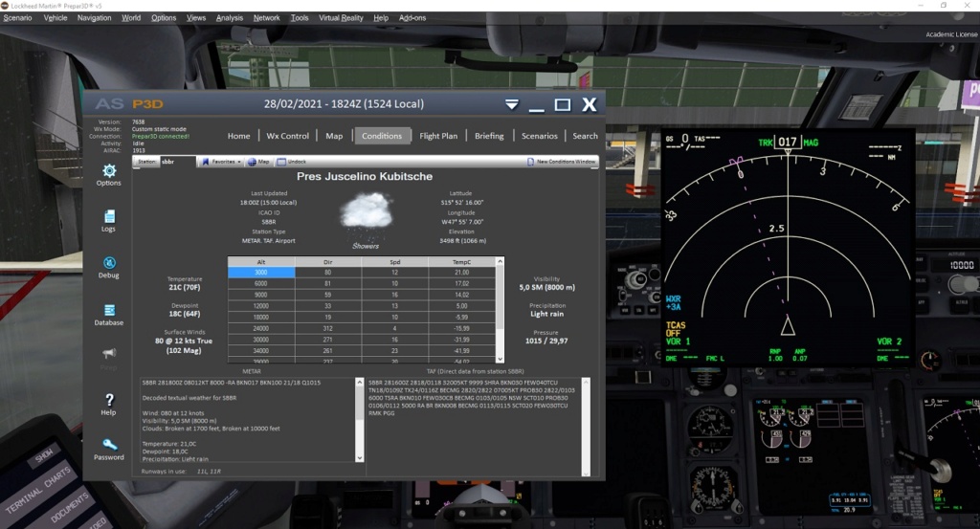Click the Dir column header
The width and height of the screenshot is (980, 529).
tap(328, 262)
